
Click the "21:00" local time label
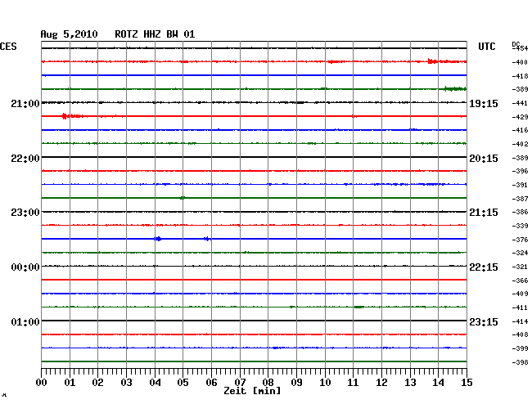point(25,103)
